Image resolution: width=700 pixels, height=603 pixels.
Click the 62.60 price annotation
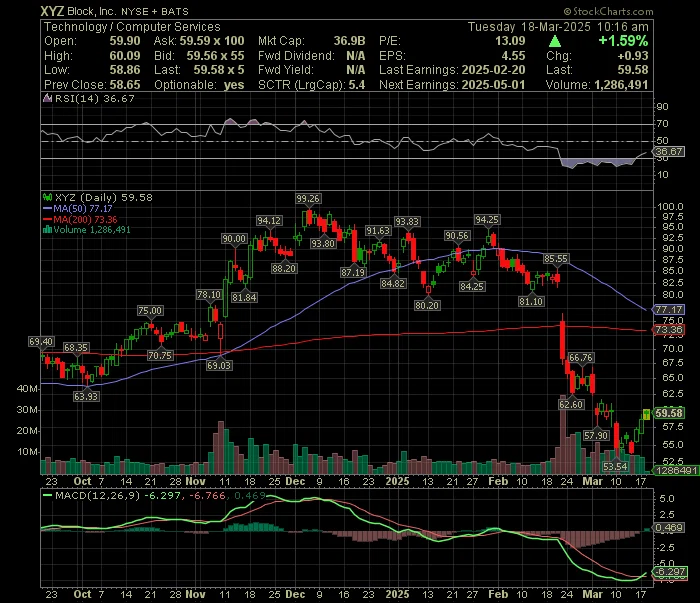click(571, 404)
